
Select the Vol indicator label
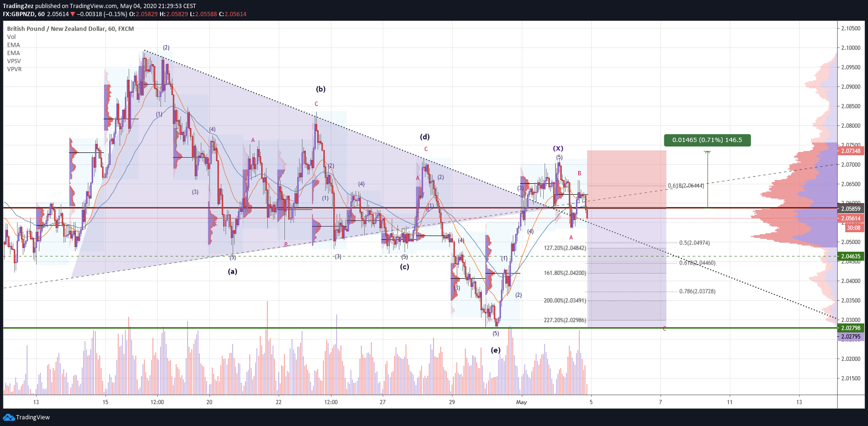coord(11,37)
